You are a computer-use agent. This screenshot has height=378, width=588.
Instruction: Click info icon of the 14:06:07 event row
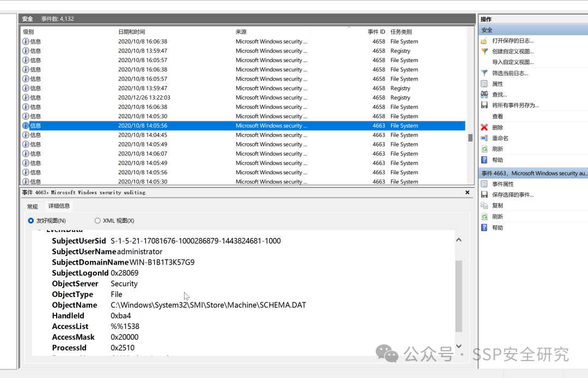point(26,154)
